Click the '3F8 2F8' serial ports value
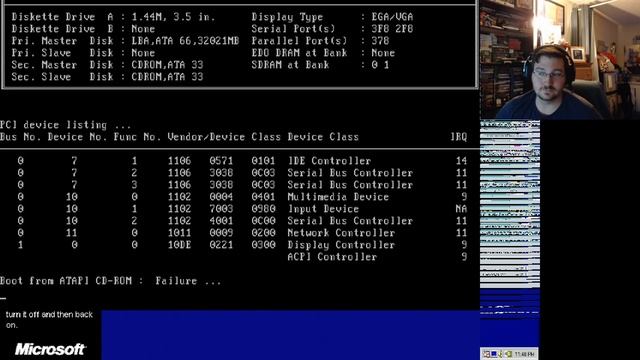640x360 pixels. coord(392,29)
